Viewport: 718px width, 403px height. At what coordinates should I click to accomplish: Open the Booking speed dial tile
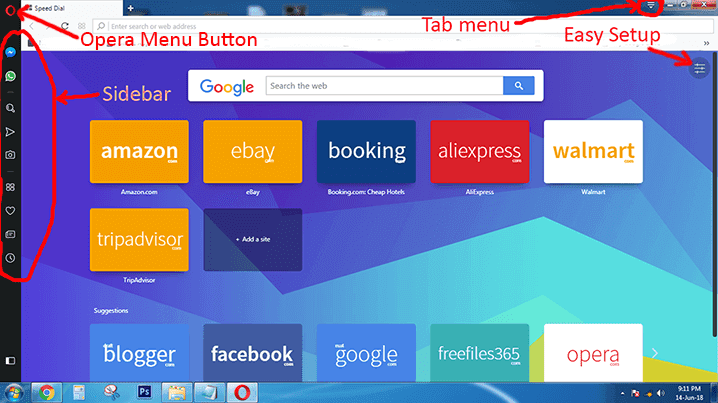point(366,152)
